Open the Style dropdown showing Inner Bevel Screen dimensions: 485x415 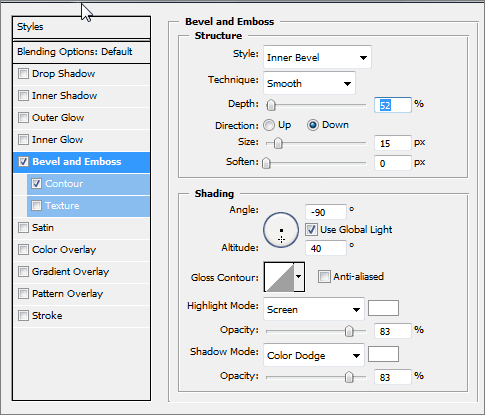tap(317, 57)
